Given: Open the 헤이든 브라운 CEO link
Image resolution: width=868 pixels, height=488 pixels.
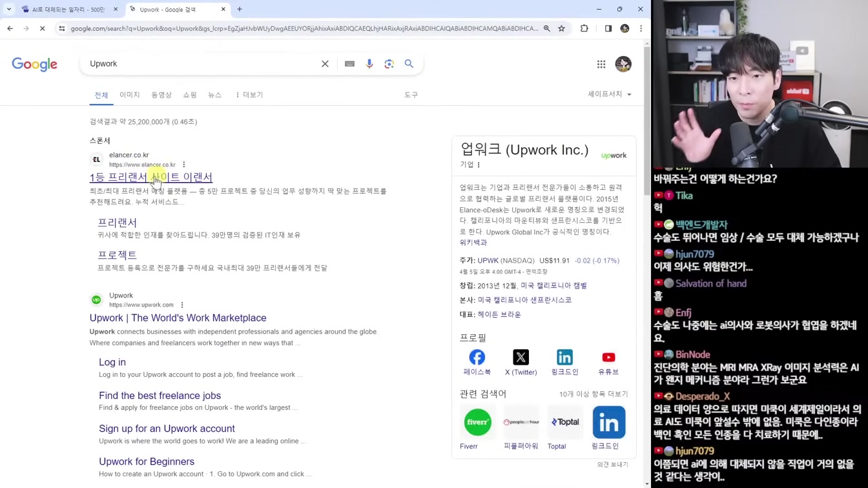Looking at the screenshot, I should click(499, 314).
